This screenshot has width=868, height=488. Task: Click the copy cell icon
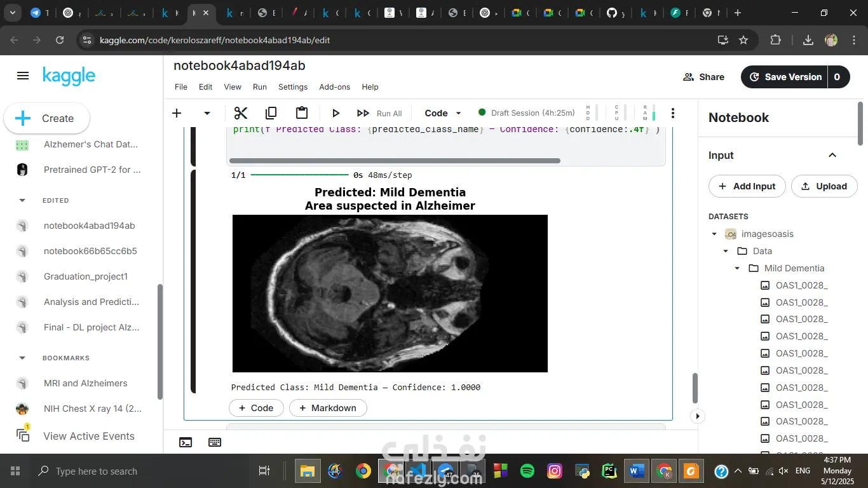pos(271,113)
